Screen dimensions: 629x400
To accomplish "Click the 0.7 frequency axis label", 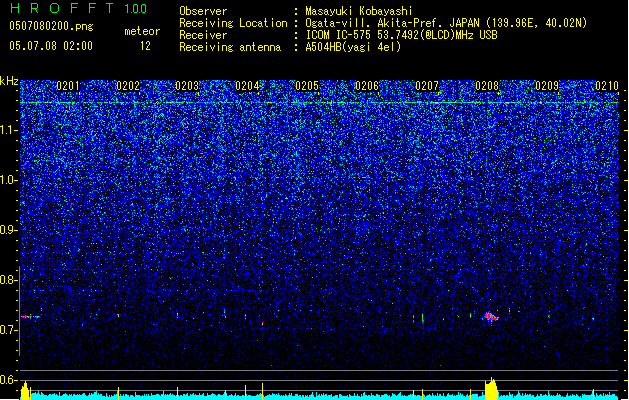I will [x=9, y=330].
